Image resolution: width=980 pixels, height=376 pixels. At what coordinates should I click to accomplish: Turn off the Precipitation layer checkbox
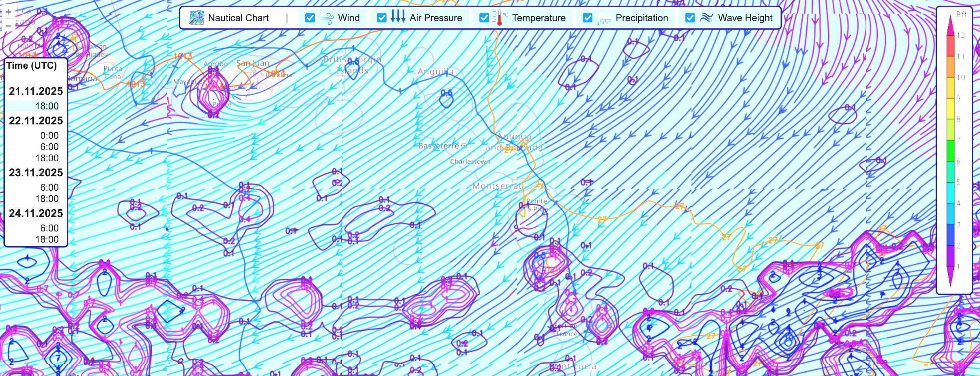click(587, 18)
